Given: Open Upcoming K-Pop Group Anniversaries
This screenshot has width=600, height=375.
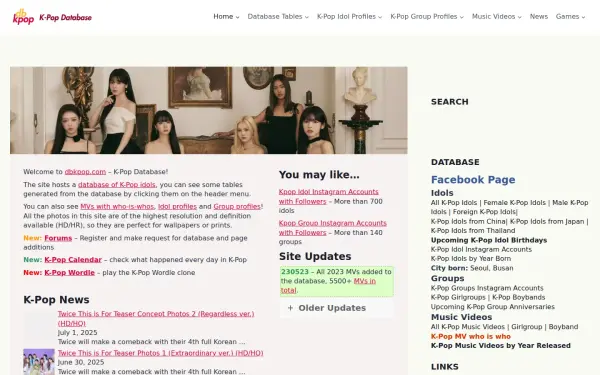Looking at the screenshot, I should (492, 307).
